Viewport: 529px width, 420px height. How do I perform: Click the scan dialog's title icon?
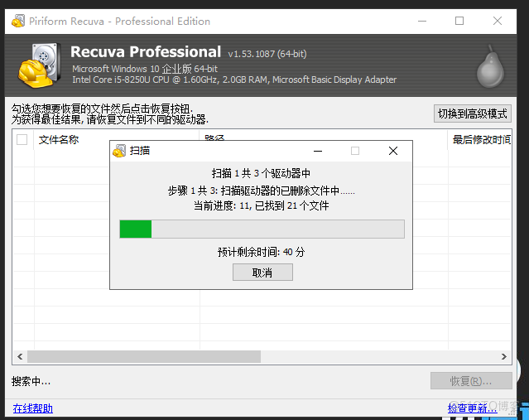tap(119, 151)
